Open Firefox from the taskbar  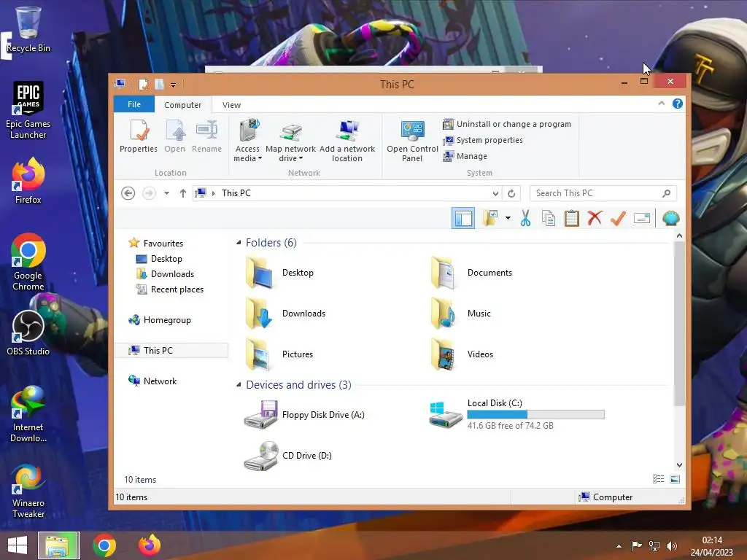click(149, 545)
